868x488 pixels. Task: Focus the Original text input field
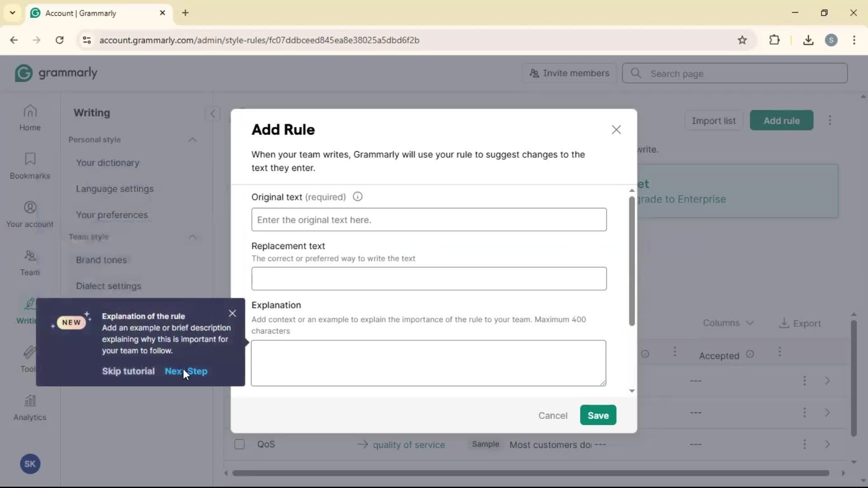429,220
